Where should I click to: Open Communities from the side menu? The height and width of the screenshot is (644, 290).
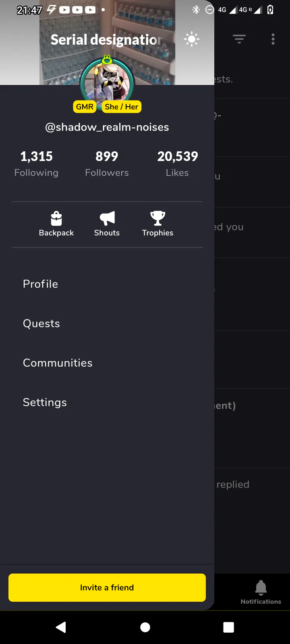(x=58, y=363)
